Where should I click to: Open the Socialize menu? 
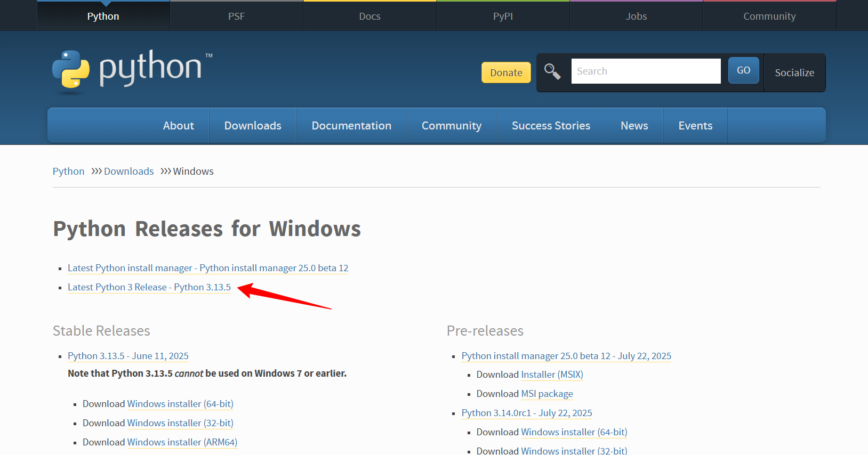(794, 72)
